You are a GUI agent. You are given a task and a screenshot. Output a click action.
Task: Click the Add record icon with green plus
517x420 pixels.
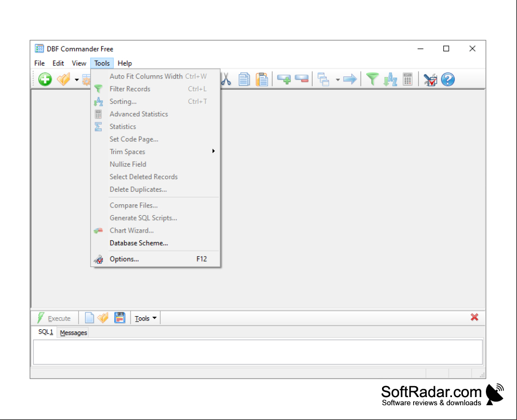pyautogui.click(x=284, y=79)
